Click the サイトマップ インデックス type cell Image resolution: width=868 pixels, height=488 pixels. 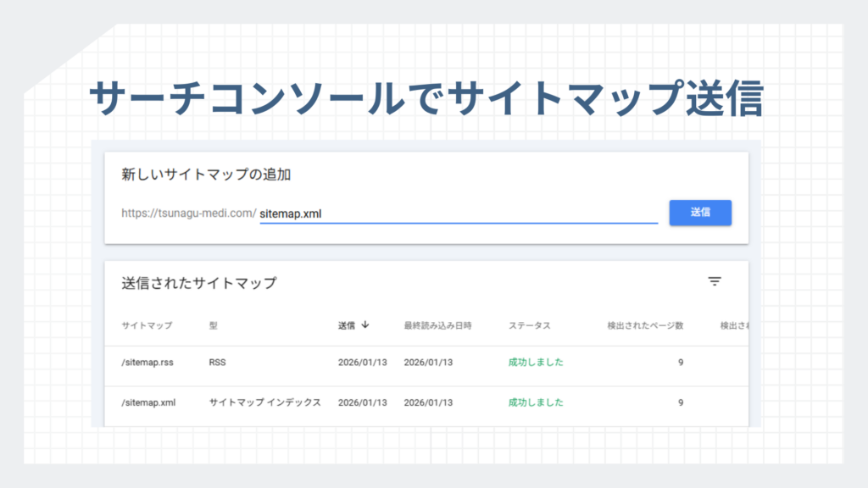coord(264,402)
